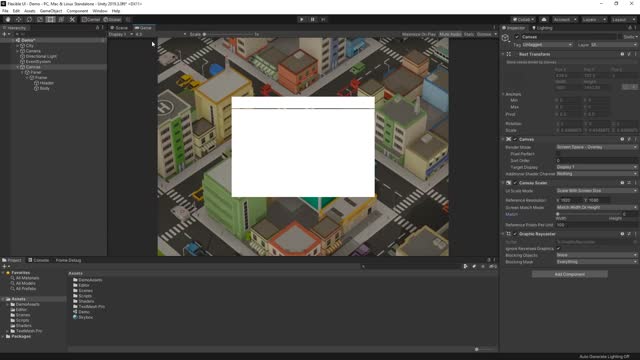
Task: Click the Add Component button
Action: coord(569,274)
